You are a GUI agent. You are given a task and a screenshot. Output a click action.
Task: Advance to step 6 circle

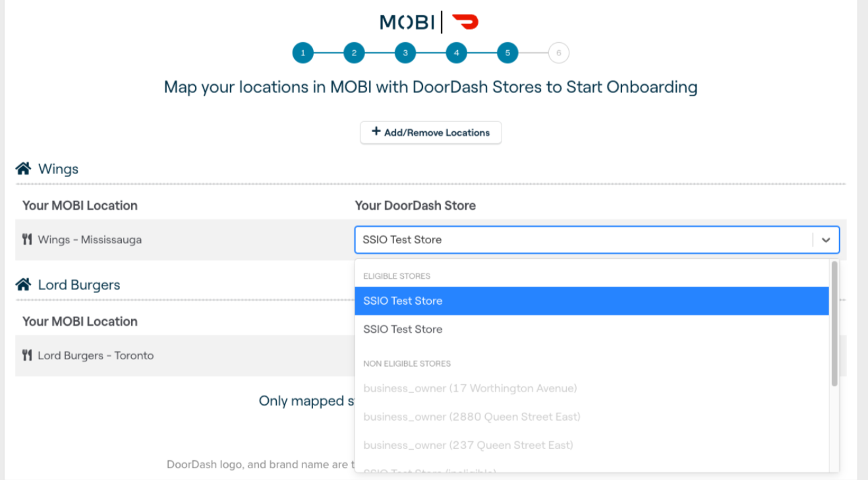pos(558,53)
